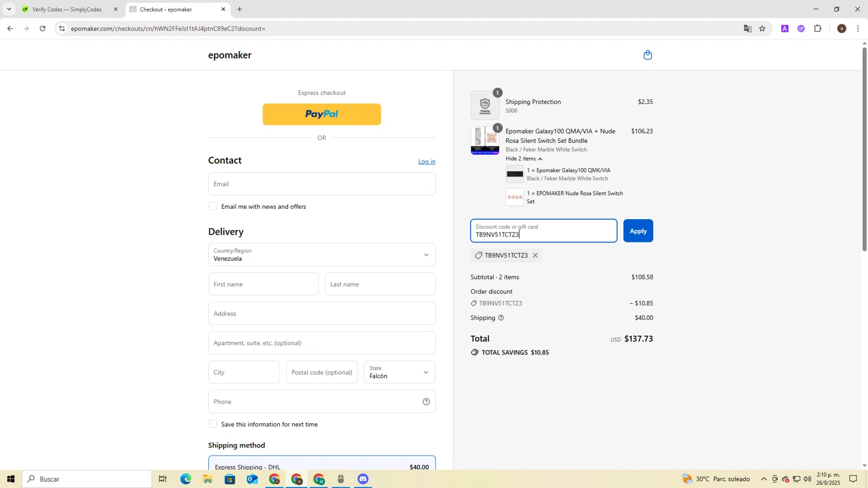Viewport: 868px width, 488px height.
Task: Launch Microsoft Edge from the taskbar
Action: coord(185,479)
